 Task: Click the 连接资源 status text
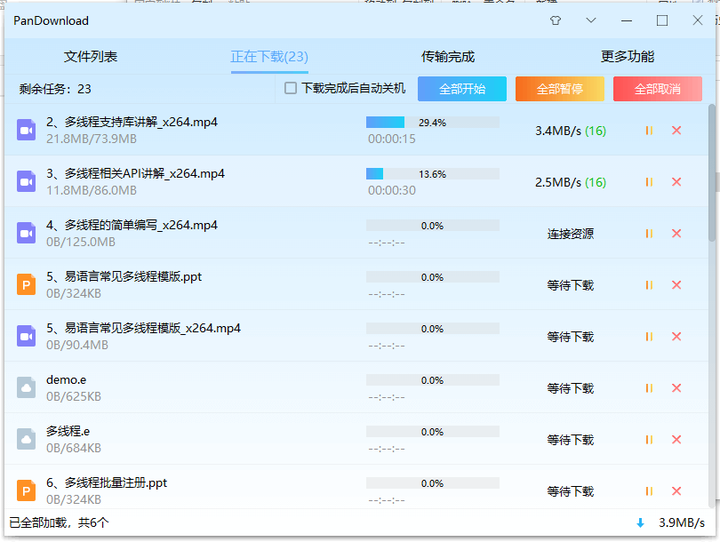(570, 234)
